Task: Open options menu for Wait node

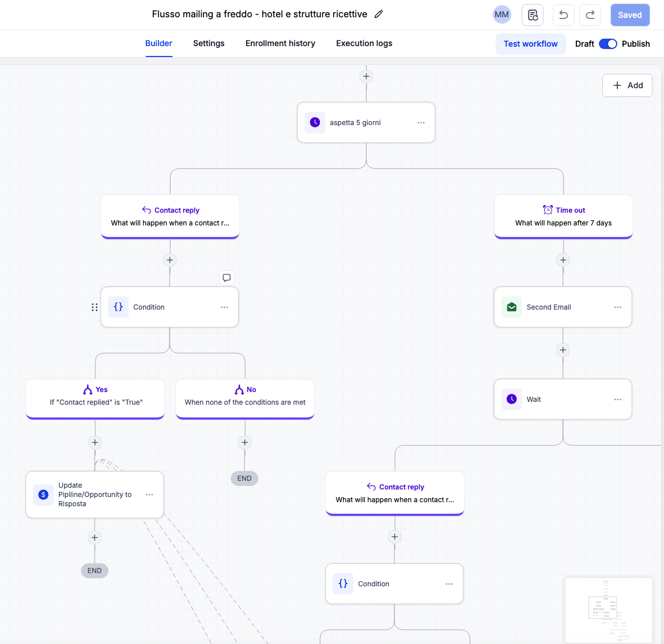Action: click(618, 399)
